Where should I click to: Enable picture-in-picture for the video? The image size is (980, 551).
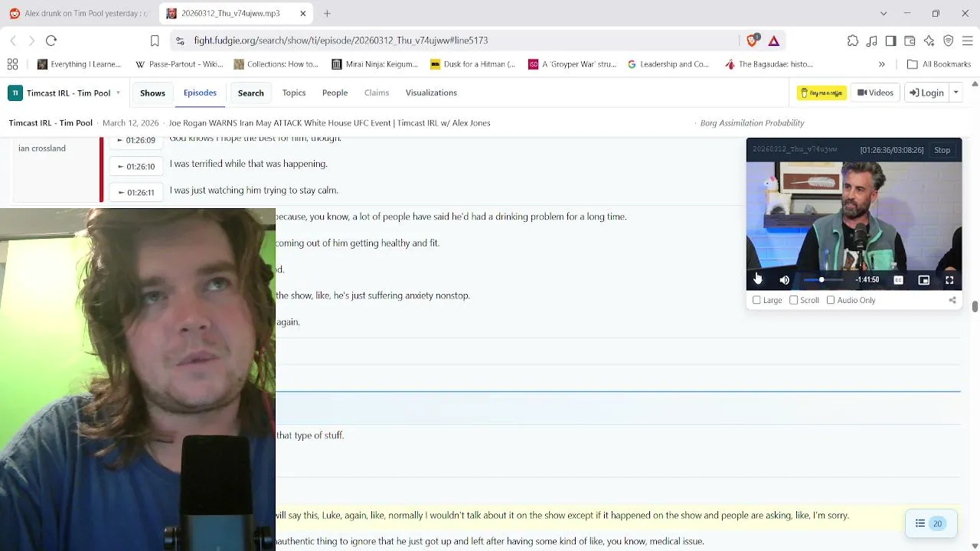click(924, 280)
